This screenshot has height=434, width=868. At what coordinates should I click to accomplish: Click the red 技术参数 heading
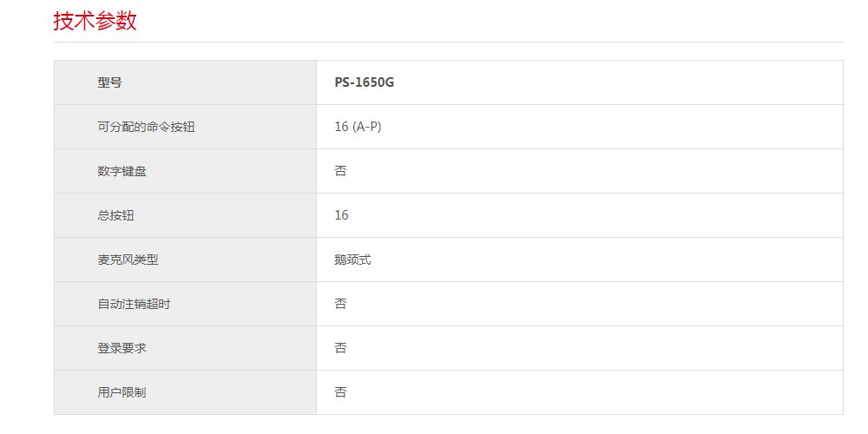click(x=95, y=21)
